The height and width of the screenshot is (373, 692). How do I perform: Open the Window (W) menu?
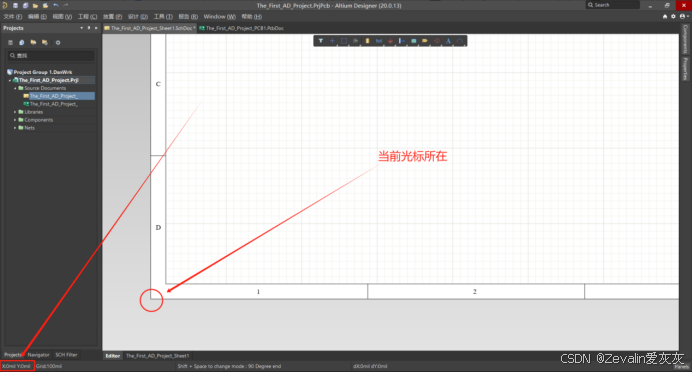219,16
